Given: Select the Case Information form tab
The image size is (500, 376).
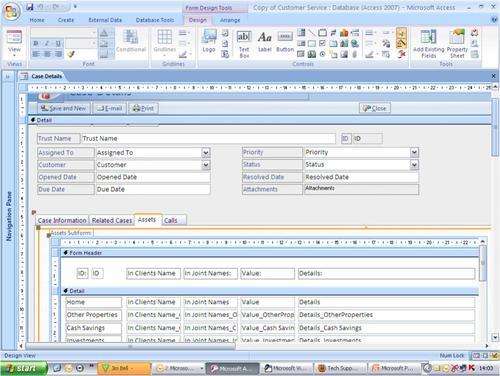Looking at the screenshot, I should 62,220.
